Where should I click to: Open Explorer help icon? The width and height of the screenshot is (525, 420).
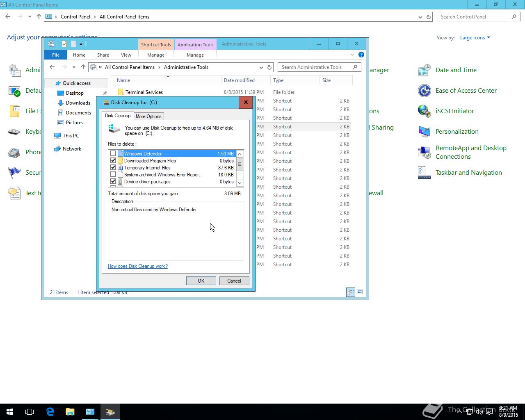coord(361,55)
